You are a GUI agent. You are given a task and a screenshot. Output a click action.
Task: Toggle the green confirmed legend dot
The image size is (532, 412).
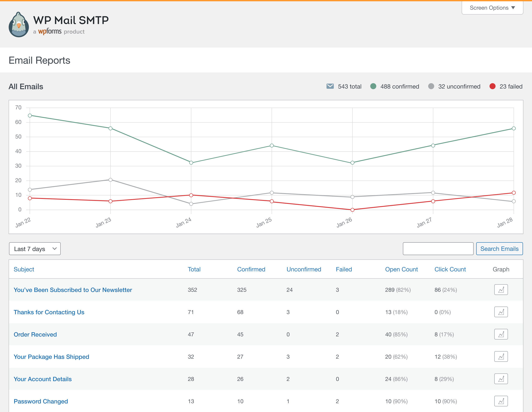coord(373,86)
